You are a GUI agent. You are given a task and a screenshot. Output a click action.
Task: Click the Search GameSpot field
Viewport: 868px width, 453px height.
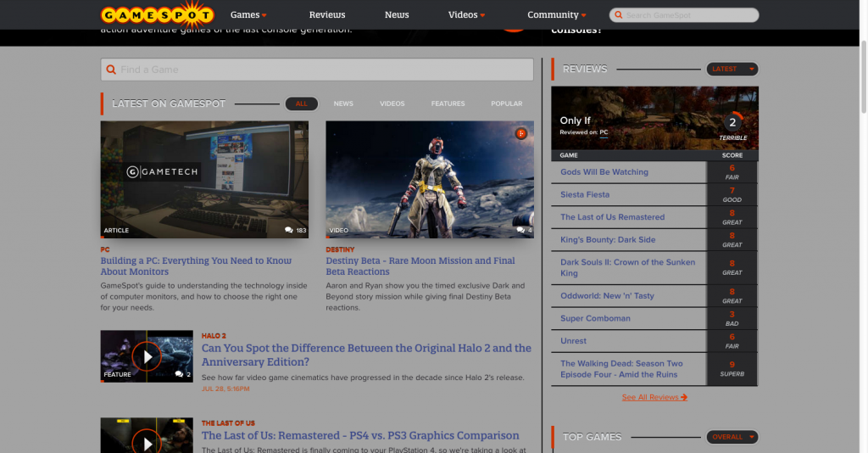[x=684, y=15]
